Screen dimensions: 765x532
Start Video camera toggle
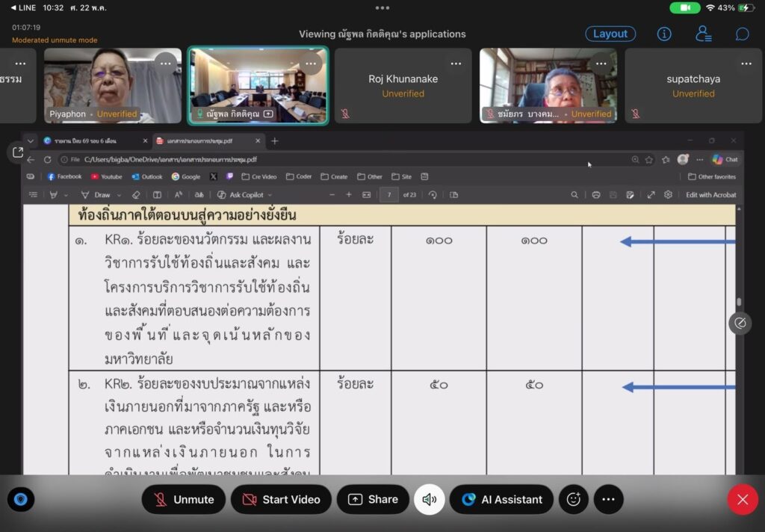[x=281, y=499]
